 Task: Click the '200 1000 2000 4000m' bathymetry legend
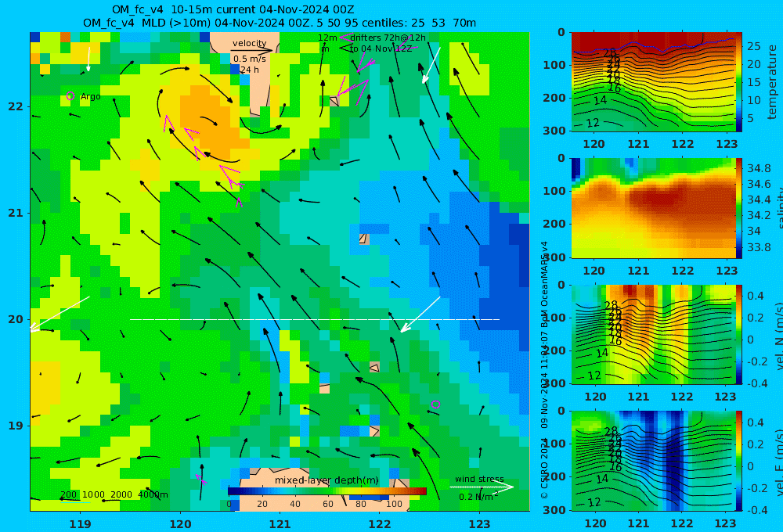coord(114,494)
